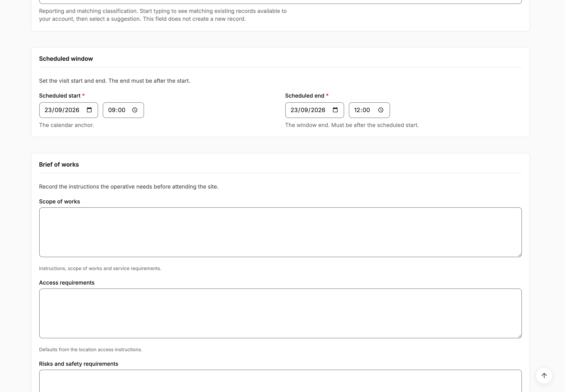Screen dimensions: 565x392
Task: Focus the Risks and safety requirements text area
Action: click(281, 381)
